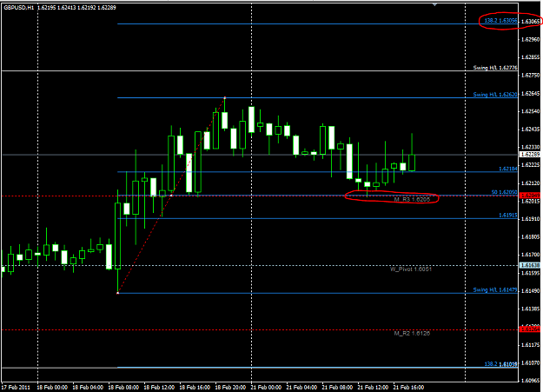Click the "M_R2 1.6126" pivot label
543x392 pixels.
pyautogui.click(x=412, y=333)
